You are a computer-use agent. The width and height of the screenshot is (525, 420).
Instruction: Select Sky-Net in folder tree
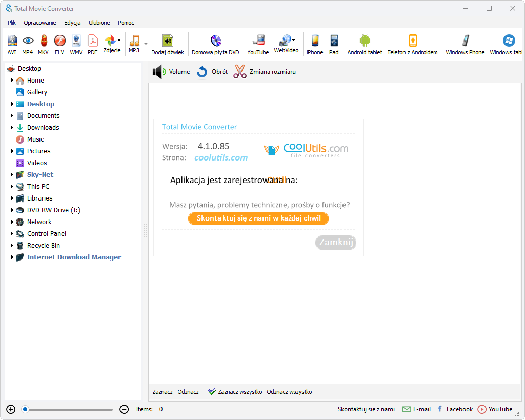point(34,175)
